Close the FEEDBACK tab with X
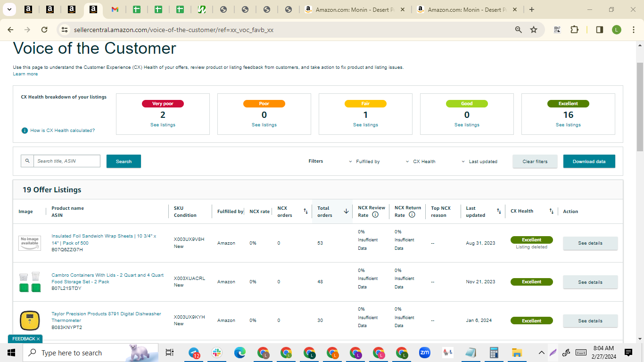The width and height of the screenshot is (644, 362). pyautogui.click(x=38, y=339)
